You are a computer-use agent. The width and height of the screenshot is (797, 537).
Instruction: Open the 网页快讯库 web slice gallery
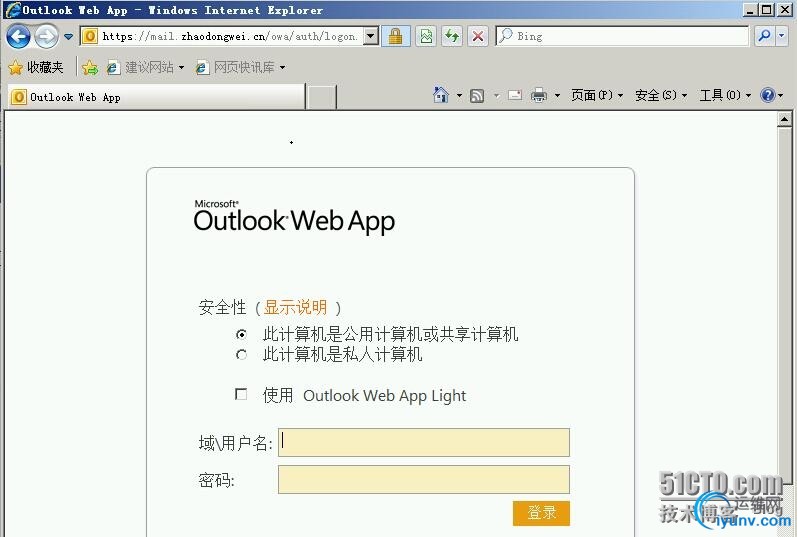point(240,67)
